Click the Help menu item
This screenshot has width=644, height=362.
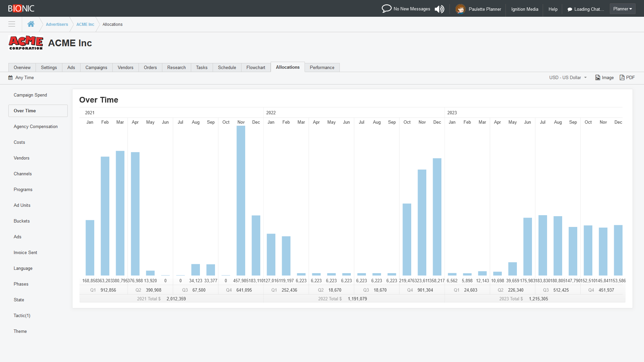tap(553, 9)
